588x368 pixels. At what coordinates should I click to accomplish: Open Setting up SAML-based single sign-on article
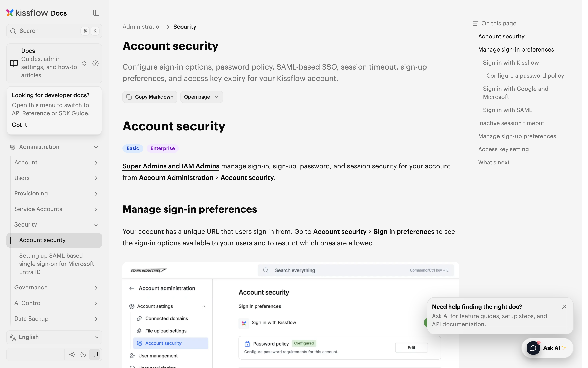[56, 264]
